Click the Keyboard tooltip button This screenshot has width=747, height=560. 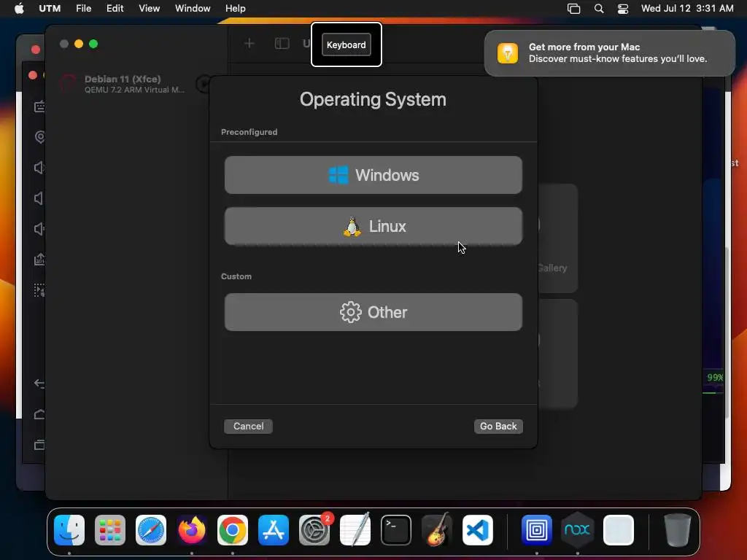[x=347, y=44]
